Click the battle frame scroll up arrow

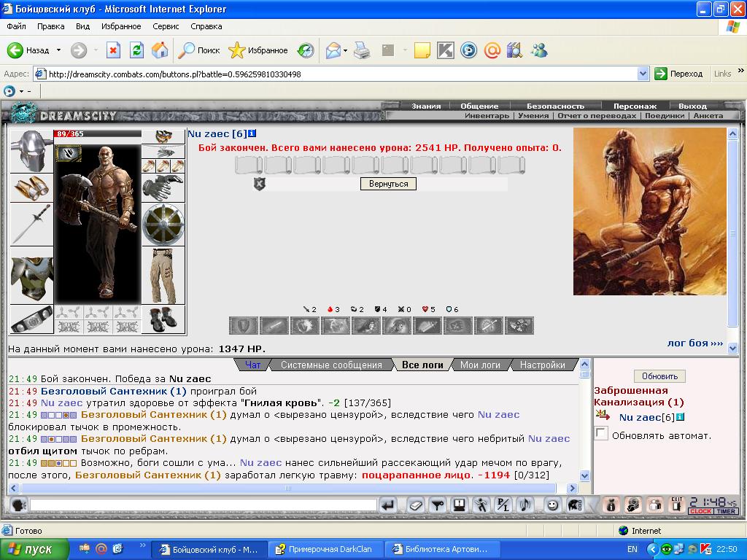coord(732,134)
